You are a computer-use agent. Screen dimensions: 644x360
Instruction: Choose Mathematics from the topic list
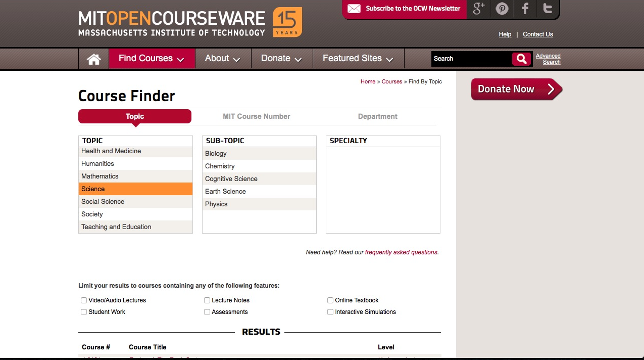tap(135, 176)
